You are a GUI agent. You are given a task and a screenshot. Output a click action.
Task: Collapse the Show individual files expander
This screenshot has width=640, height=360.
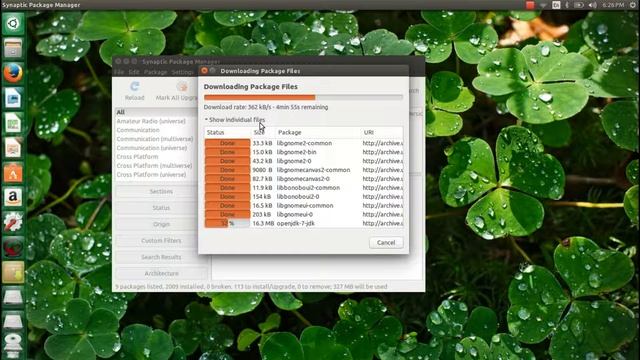[x=235, y=120]
